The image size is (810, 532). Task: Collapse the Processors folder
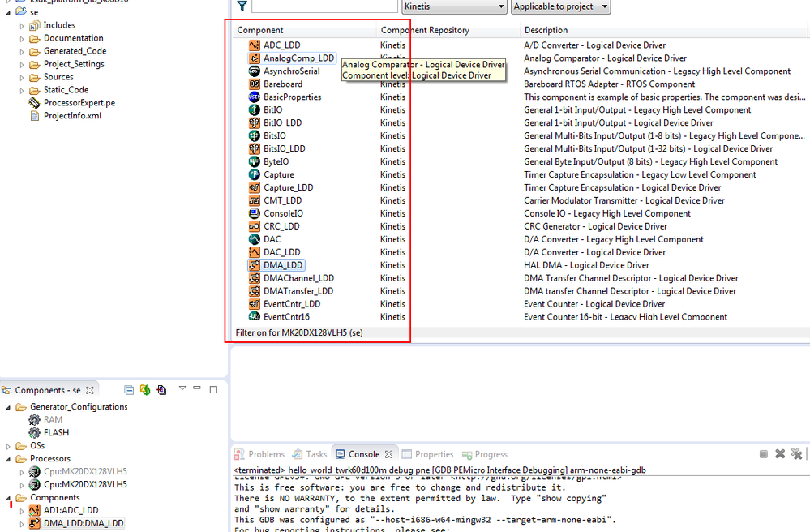tap(8, 459)
